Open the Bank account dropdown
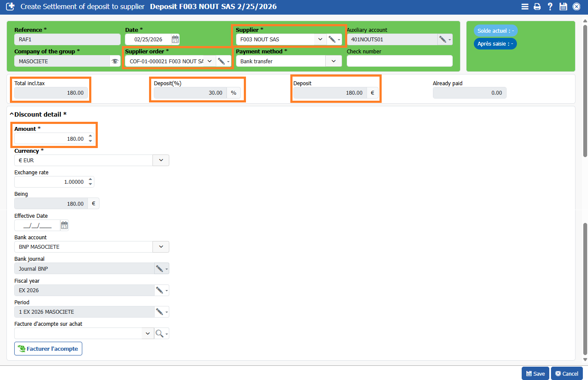The height and width of the screenshot is (380, 588). click(161, 247)
